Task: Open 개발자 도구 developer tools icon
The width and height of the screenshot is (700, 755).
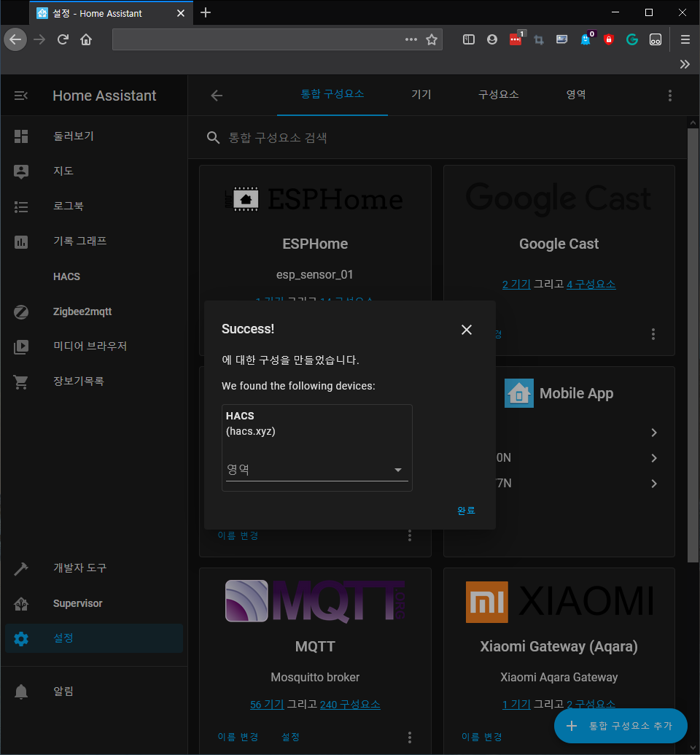Action: 21,569
